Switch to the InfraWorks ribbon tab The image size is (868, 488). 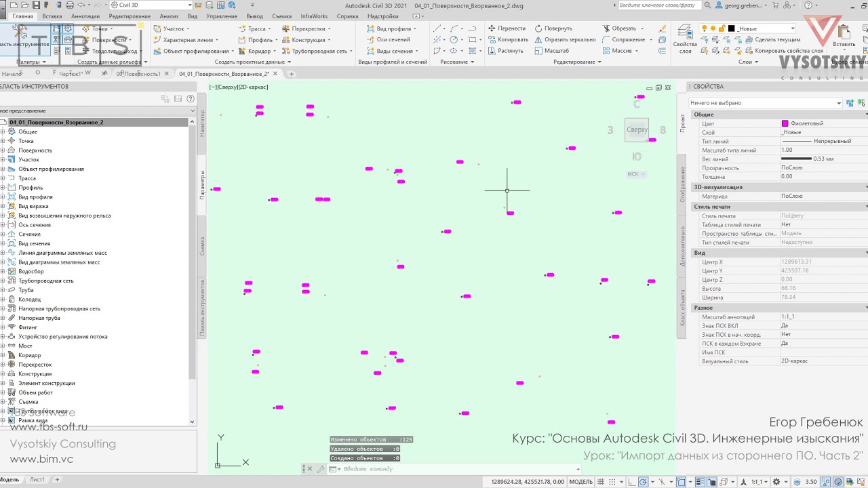click(x=314, y=16)
